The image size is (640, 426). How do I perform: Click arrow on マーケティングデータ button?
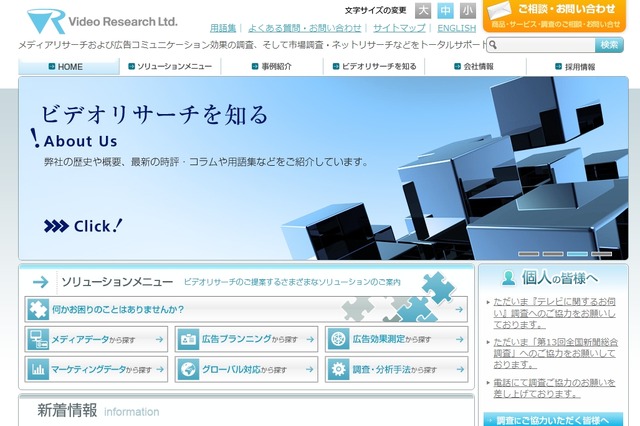pyautogui.click(x=160, y=369)
